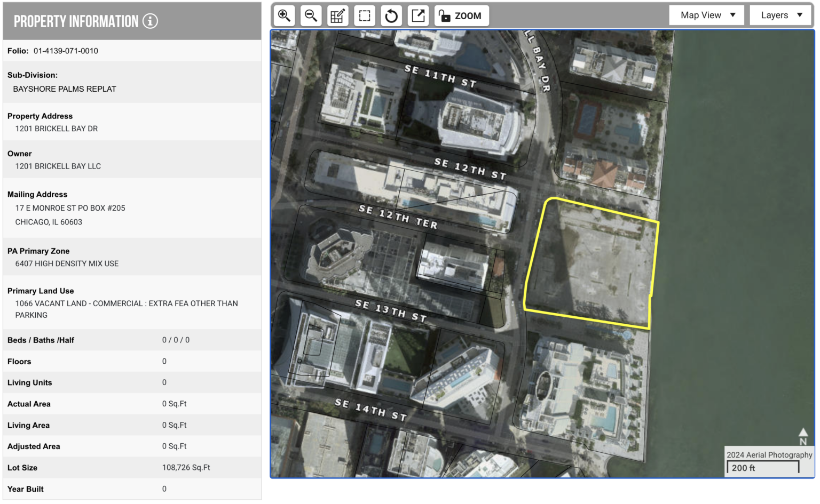Viewport: 820px width, 504px height.
Task: Open the Map View dropdown
Action: (707, 15)
